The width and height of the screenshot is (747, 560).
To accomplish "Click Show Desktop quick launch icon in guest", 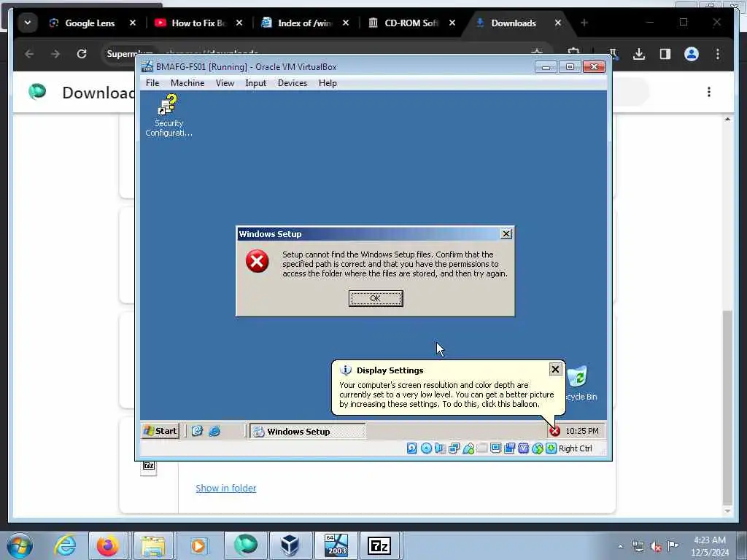I will (x=197, y=431).
